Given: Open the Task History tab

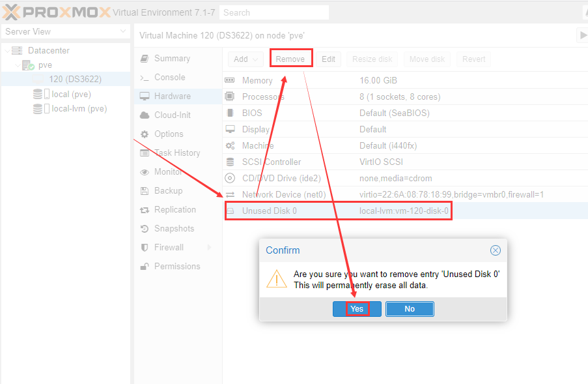Looking at the screenshot, I should pos(178,153).
